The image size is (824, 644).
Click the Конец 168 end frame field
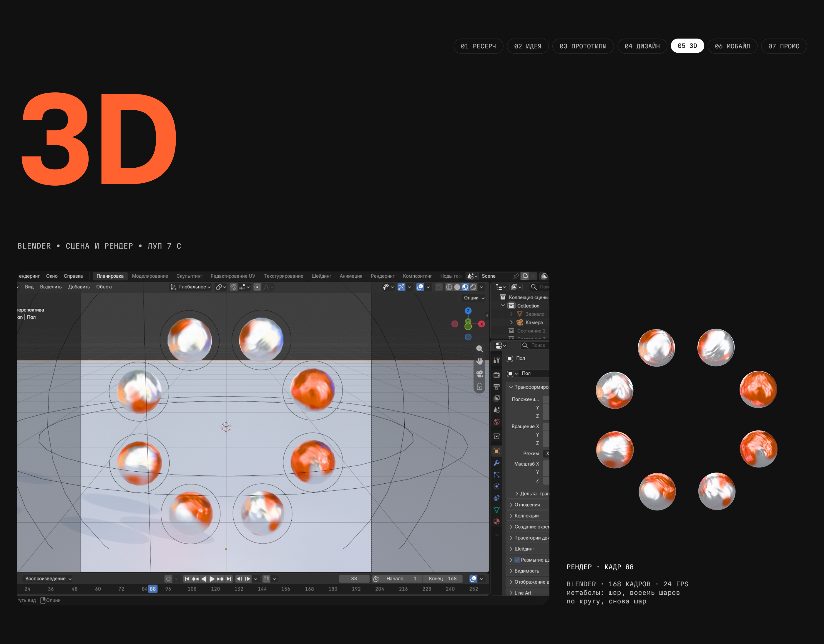(x=443, y=579)
